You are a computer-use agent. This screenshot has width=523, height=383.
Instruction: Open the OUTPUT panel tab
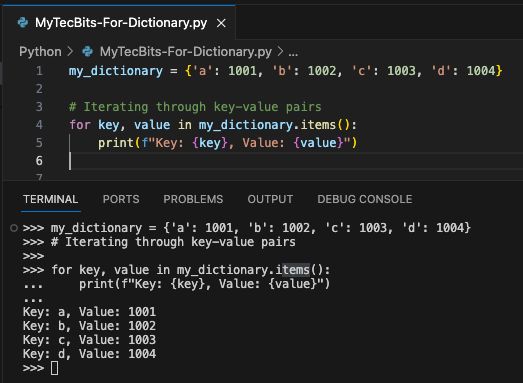[270, 199]
